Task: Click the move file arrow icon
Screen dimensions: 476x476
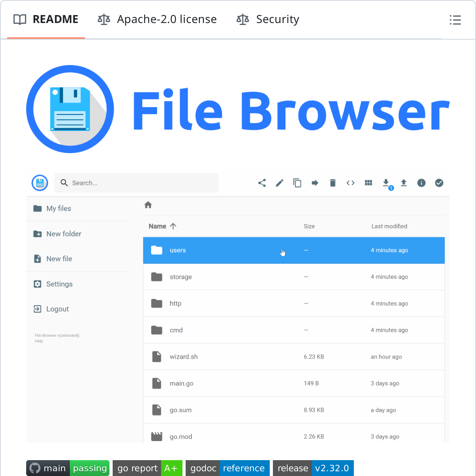Action: click(x=315, y=183)
